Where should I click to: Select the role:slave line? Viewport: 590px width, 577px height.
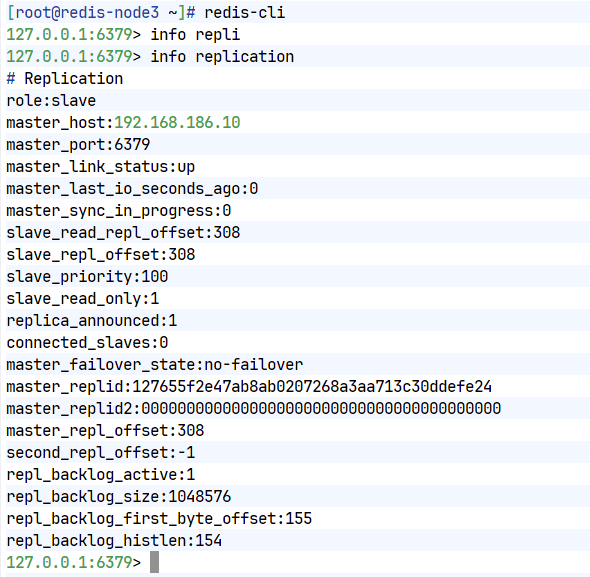click(51, 100)
